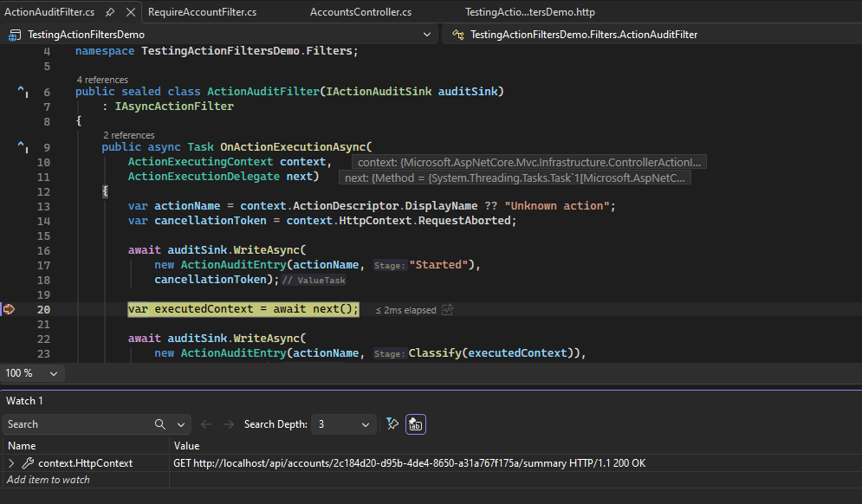The width and height of the screenshot is (862, 504).
Task: Click the Watch search magnifier icon
Action: (160, 424)
